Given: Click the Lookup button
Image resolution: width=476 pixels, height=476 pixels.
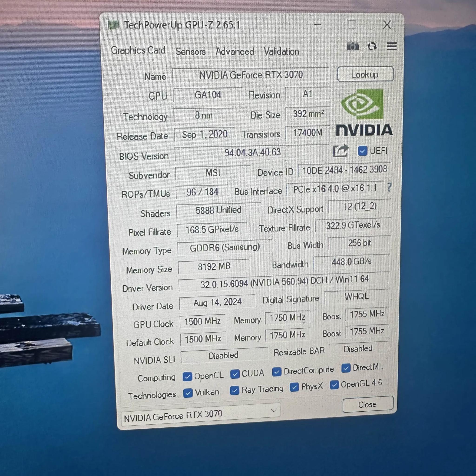Looking at the screenshot, I should pos(365,74).
